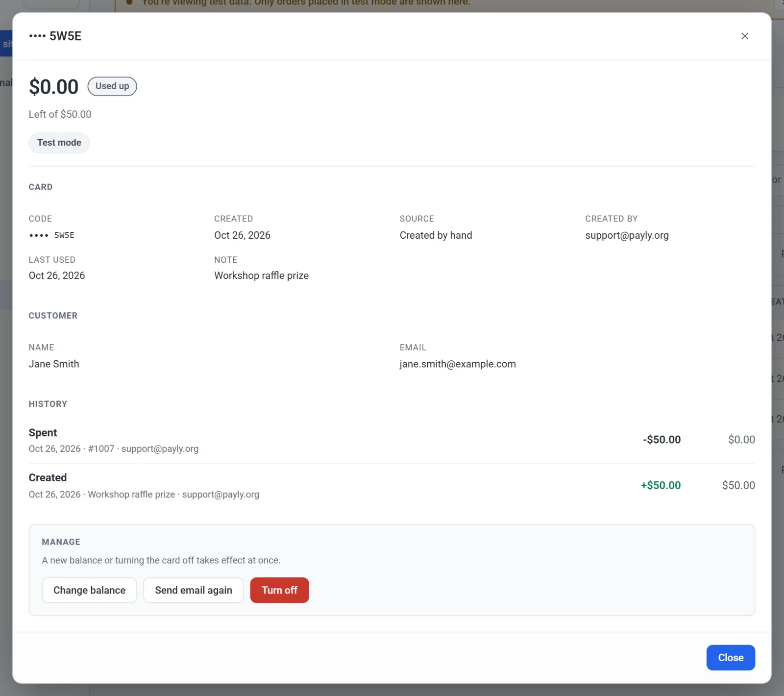This screenshot has height=696, width=784.
Task: Click the green +$50.00 amount
Action: point(661,485)
